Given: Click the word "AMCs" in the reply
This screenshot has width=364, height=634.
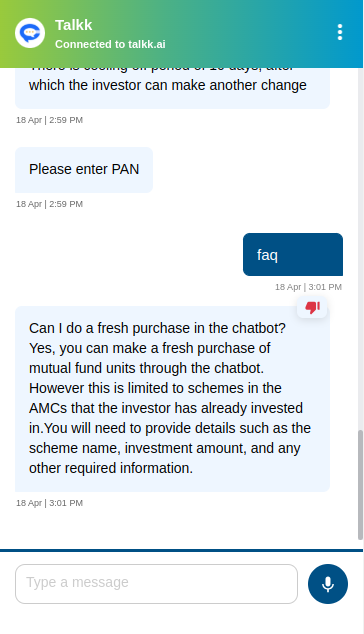Looking at the screenshot, I should click(48, 408).
